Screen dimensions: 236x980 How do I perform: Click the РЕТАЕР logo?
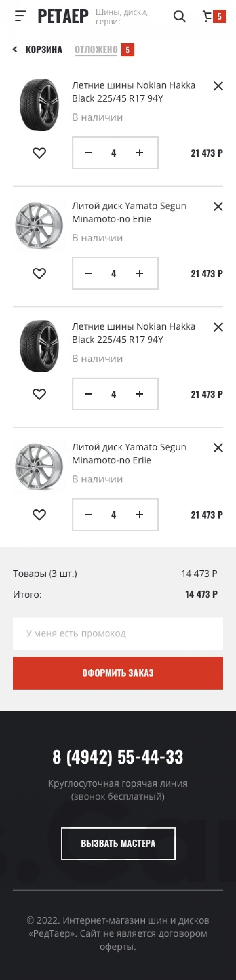(x=63, y=16)
